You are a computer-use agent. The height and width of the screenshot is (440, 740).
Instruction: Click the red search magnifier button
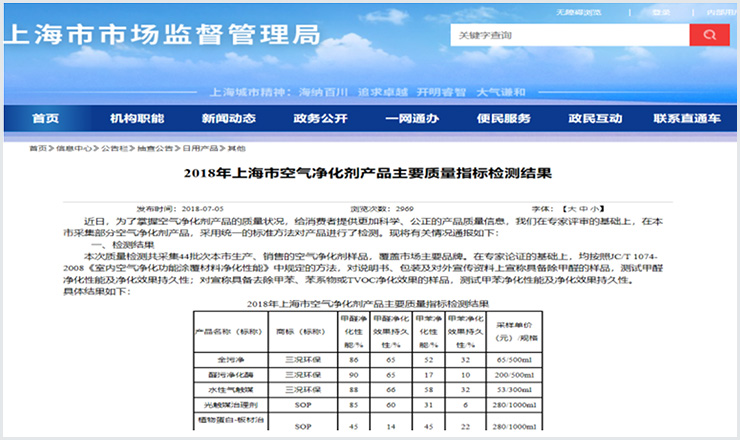click(x=709, y=35)
